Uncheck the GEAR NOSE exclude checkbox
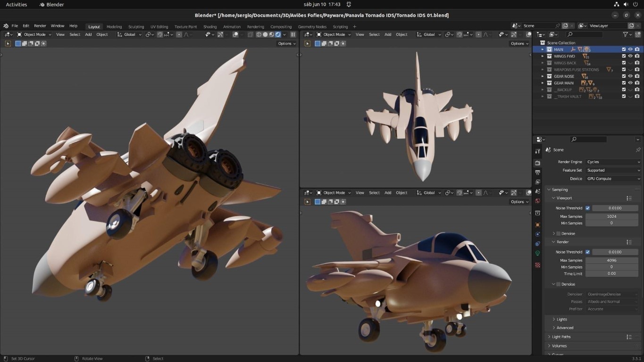Viewport: 644px width, 362px height. click(624, 76)
